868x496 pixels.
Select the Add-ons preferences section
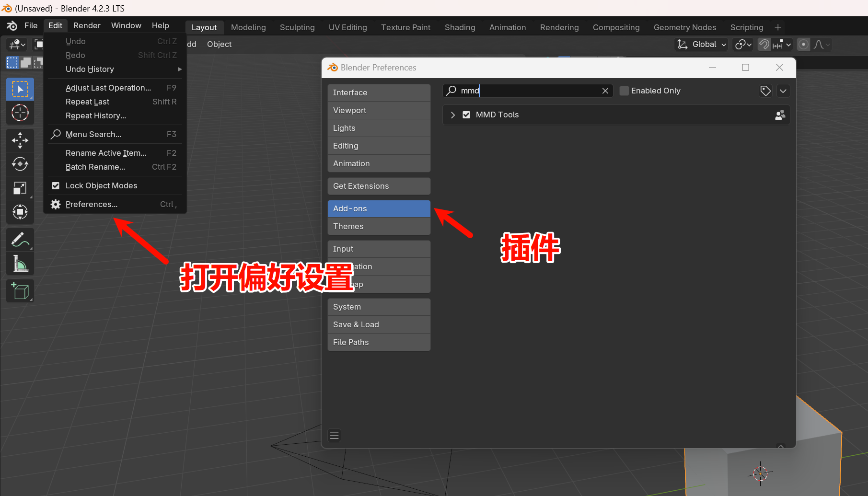coord(379,209)
